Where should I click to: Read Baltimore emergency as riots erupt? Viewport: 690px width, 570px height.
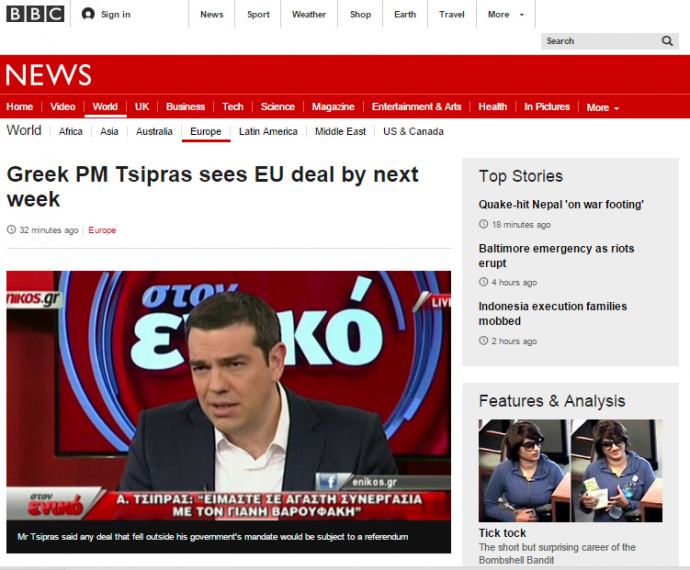pos(556,256)
